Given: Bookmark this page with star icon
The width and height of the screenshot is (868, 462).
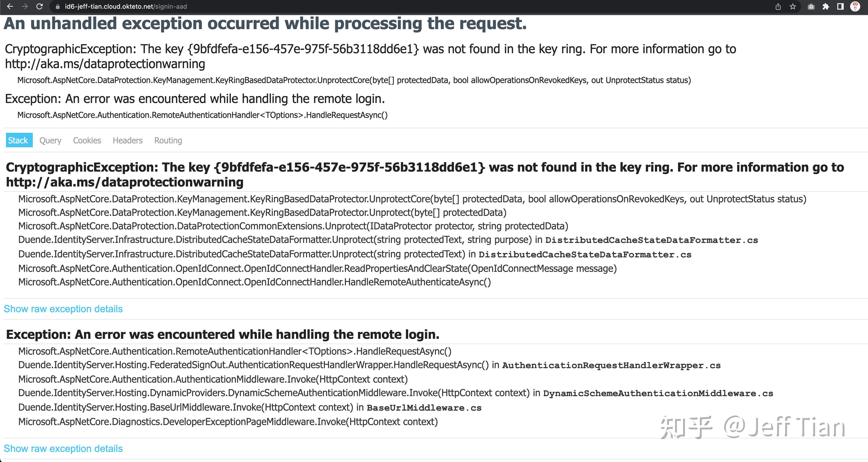Looking at the screenshot, I should (793, 6).
